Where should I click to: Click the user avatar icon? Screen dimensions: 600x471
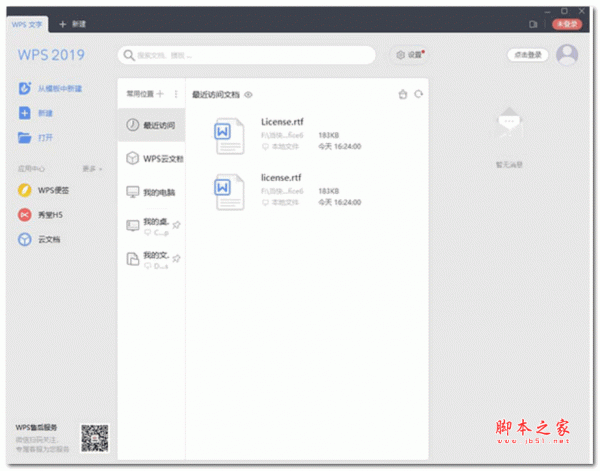click(567, 55)
